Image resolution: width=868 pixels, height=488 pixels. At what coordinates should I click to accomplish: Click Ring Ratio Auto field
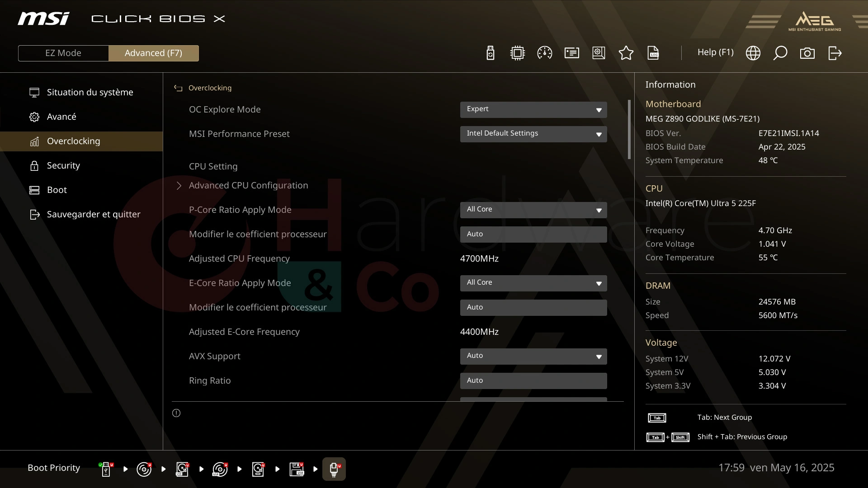point(533,380)
